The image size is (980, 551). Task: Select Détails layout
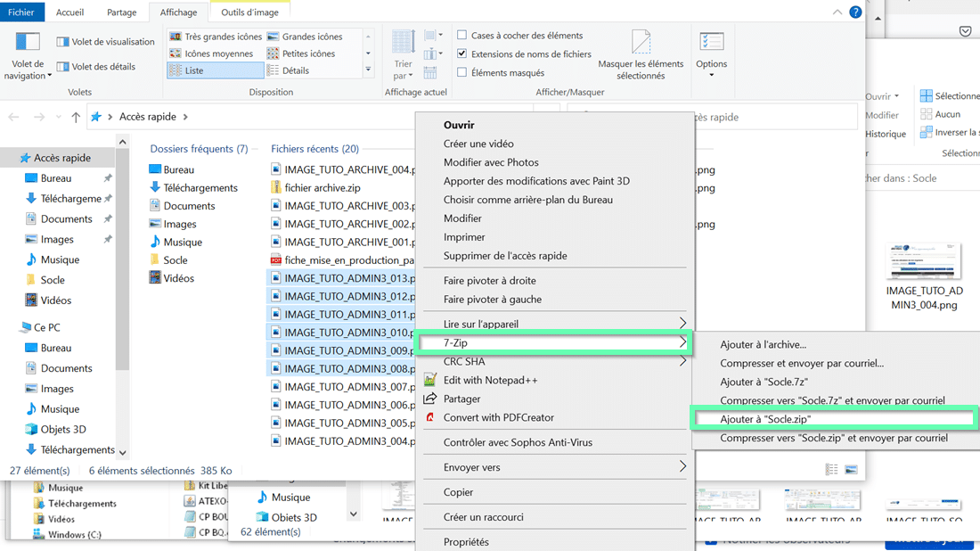point(288,70)
